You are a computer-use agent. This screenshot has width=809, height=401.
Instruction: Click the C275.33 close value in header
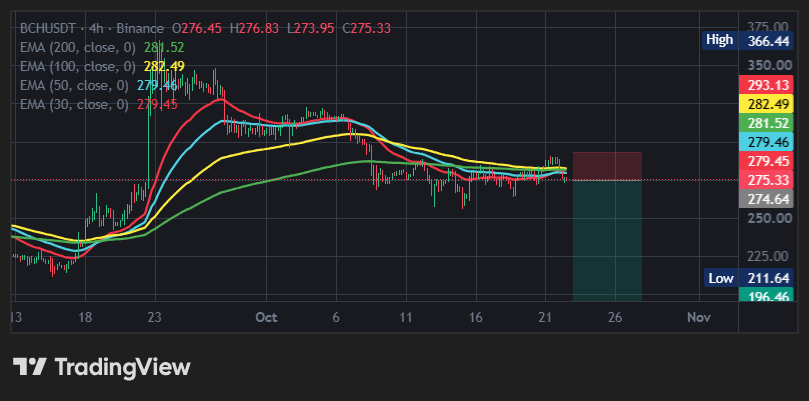[367, 28]
